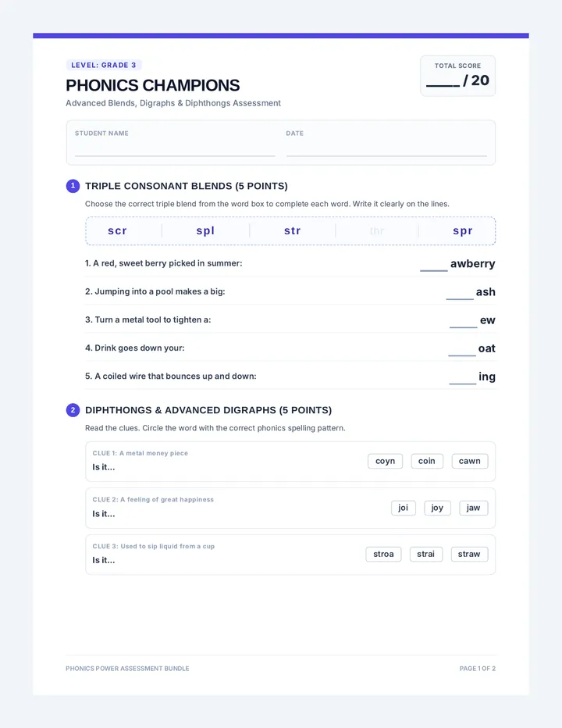Select the 'spl' blend in word box

[205, 230]
